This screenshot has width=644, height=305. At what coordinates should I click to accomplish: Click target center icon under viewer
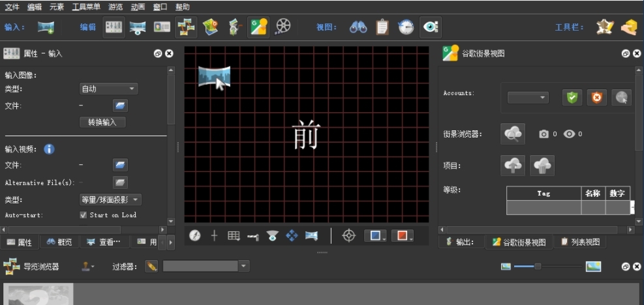(348, 236)
